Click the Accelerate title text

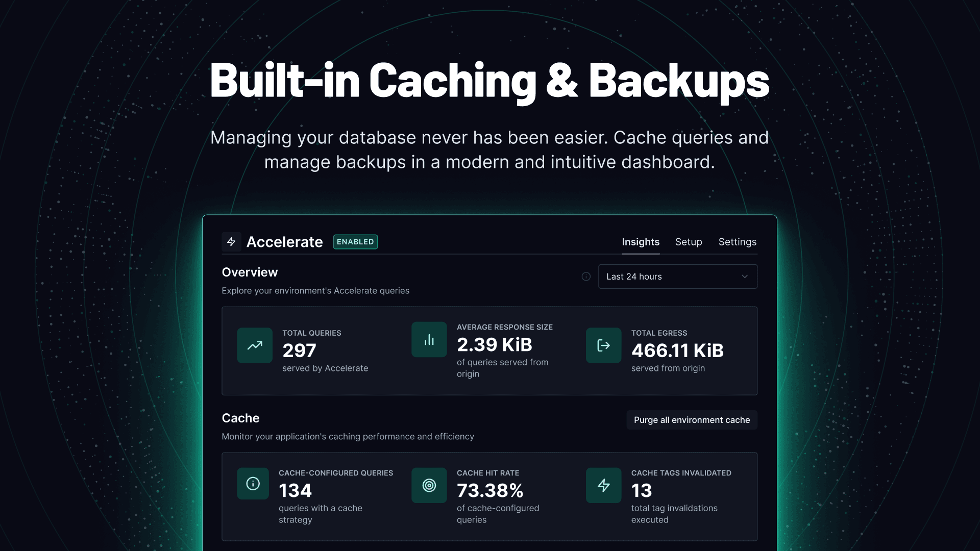click(284, 242)
